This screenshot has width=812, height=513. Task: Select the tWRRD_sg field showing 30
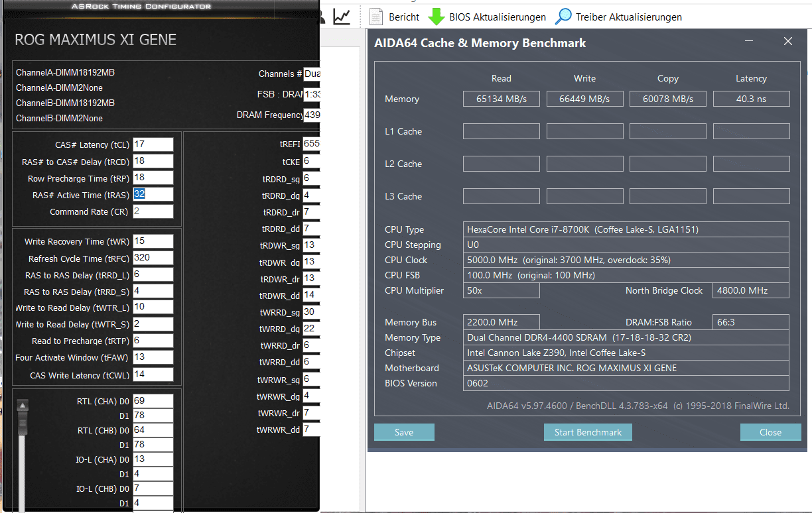click(x=311, y=312)
